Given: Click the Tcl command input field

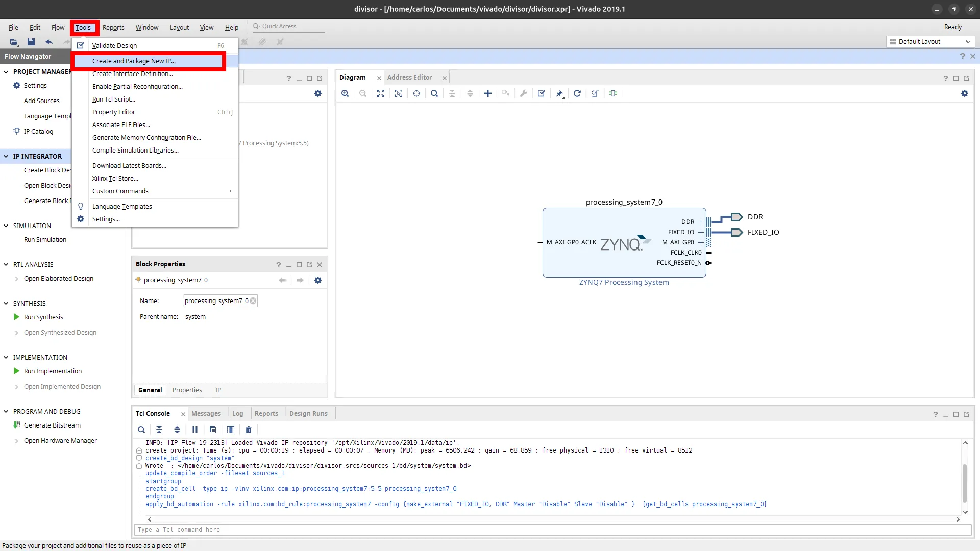Looking at the screenshot, I should pyautogui.click(x=553, y=530).
